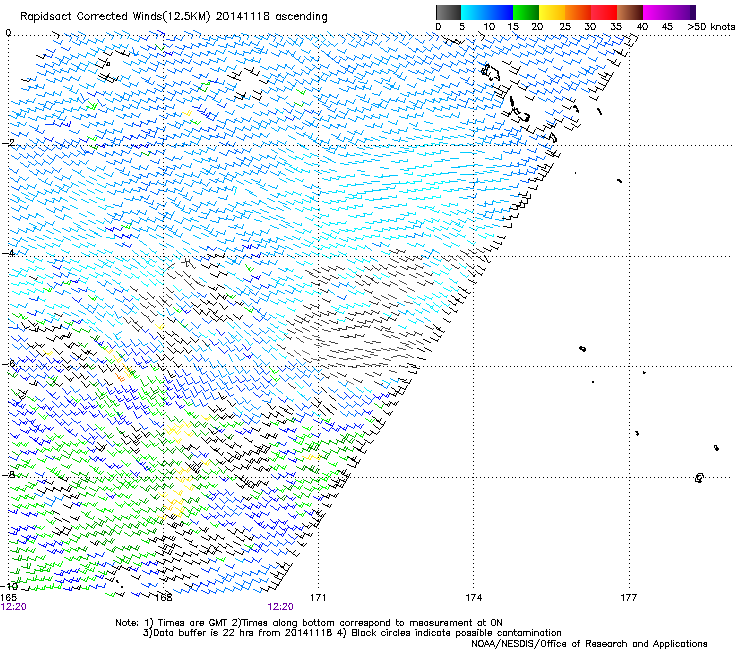Click the yellow 20-25 knots legend segment
The width and height of the screenshot is (740, 650).
click(x=552, y=12)
